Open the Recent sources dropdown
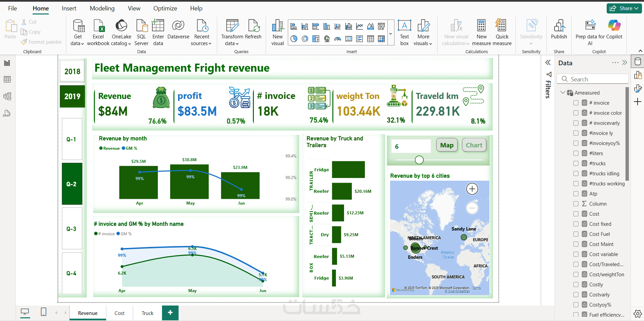The image size is (644, 321). [201, 33]
